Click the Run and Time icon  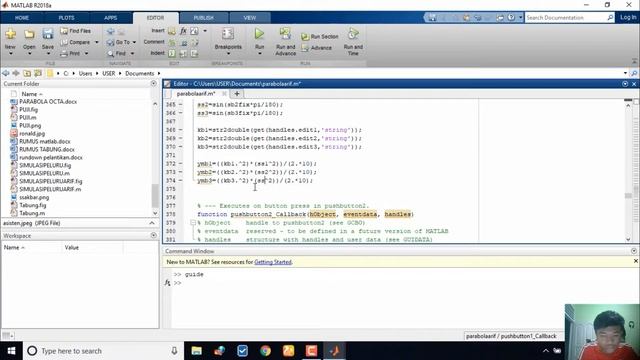pos(353,34)
